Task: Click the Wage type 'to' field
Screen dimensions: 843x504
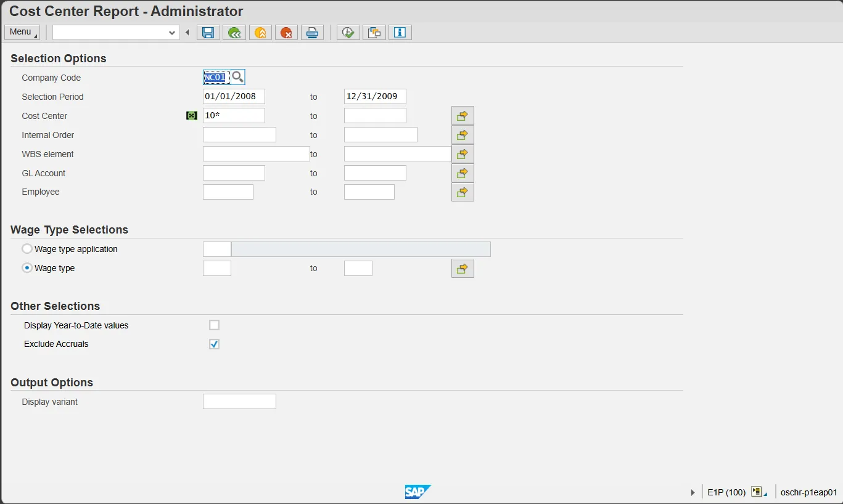Action: [x=358, y=268]
